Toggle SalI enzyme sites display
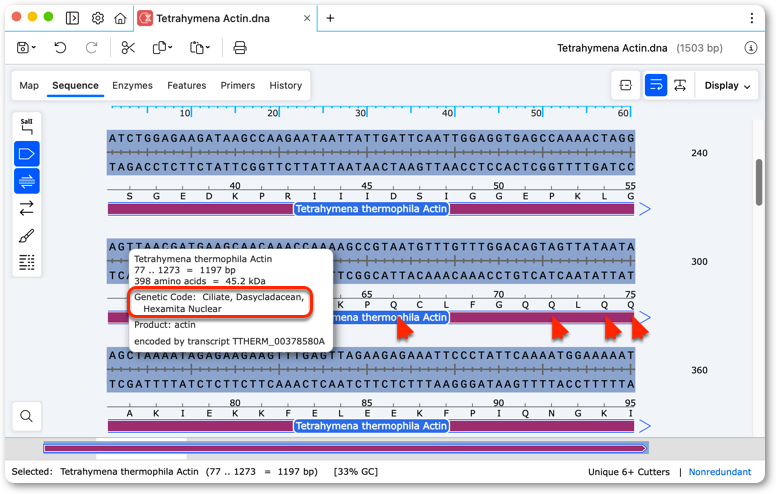Image resolution: width=776 pixels, height=494 pixels. (x=27, y=127)
